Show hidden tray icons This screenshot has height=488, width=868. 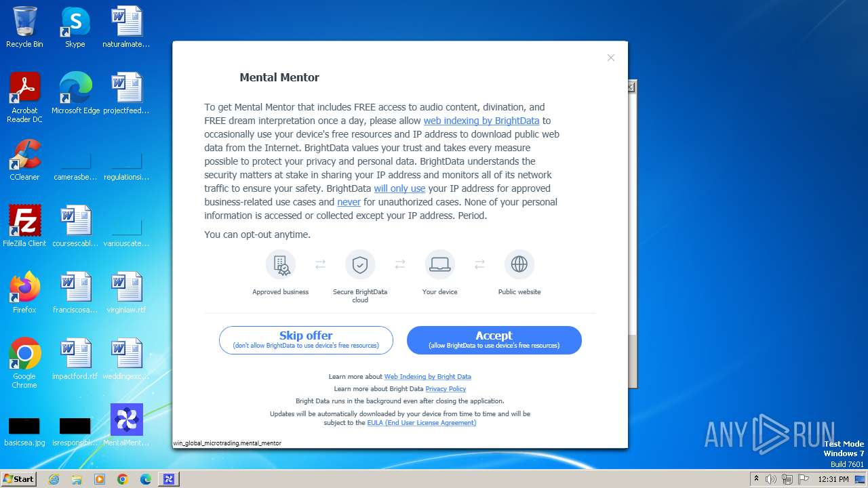(756, 479)
